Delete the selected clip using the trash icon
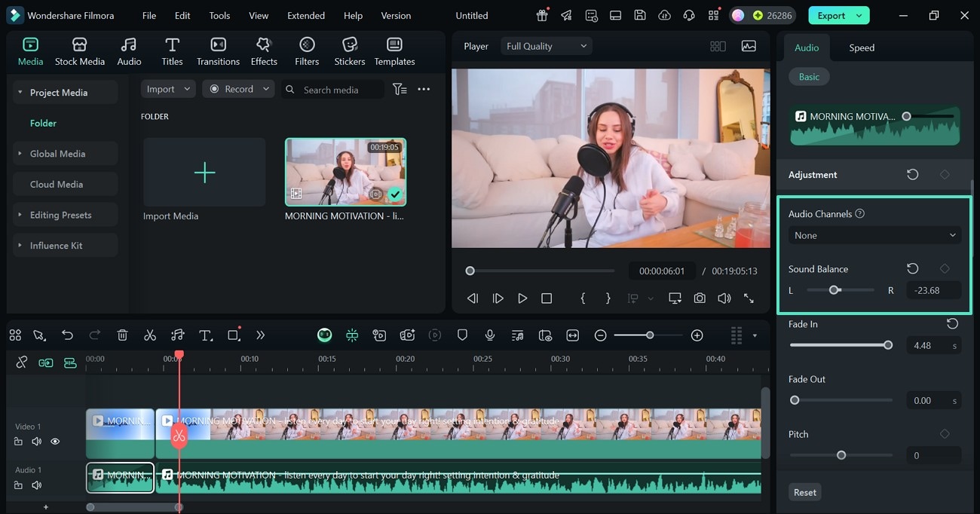The image size is (980, 514). [x=123, y=335]
